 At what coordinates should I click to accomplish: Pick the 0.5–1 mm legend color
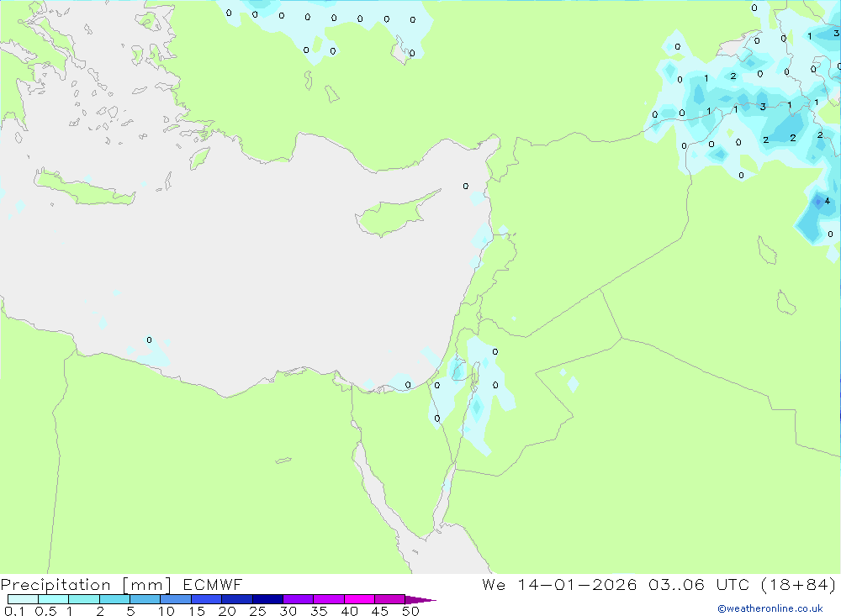click(54, 599)
